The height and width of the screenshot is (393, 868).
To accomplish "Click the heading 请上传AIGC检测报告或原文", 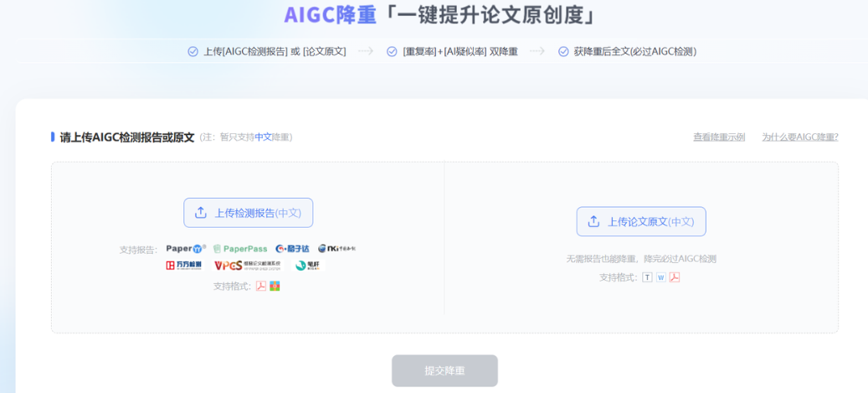I will tap(126, 137).
